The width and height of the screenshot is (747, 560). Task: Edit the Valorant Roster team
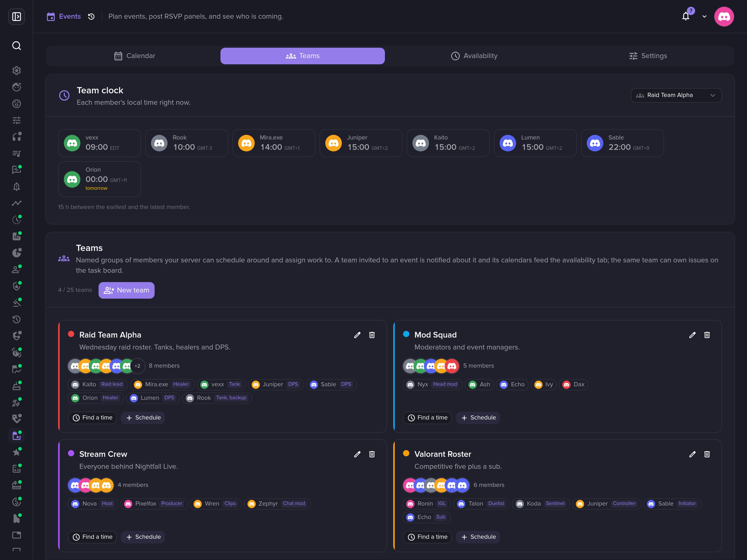[692, 454]
